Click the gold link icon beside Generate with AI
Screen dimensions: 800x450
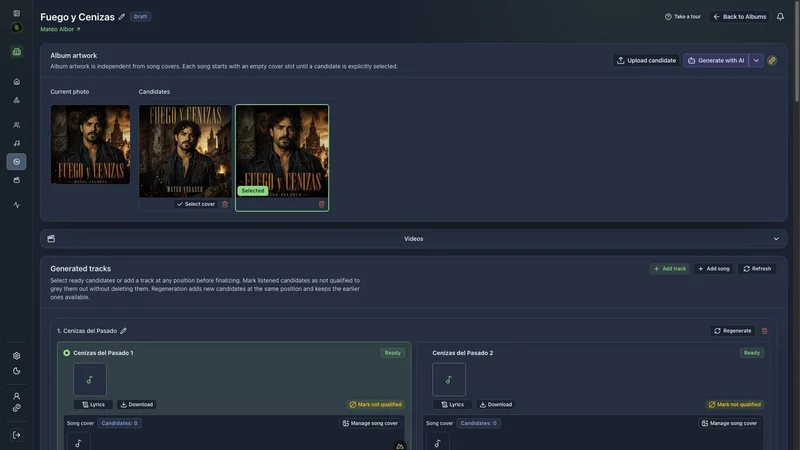tap(772, 61)
